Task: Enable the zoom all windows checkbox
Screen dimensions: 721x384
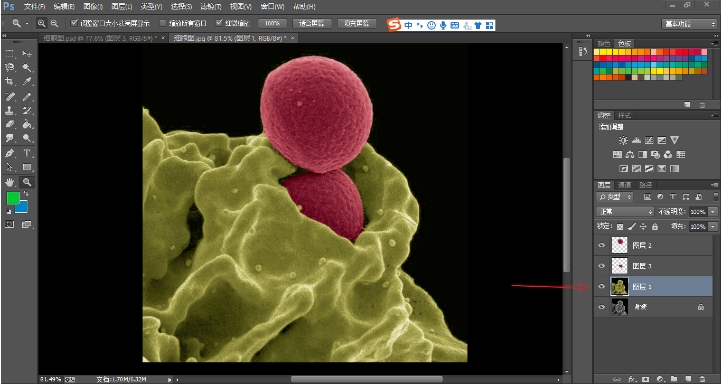Action: (x=163, y=23)
